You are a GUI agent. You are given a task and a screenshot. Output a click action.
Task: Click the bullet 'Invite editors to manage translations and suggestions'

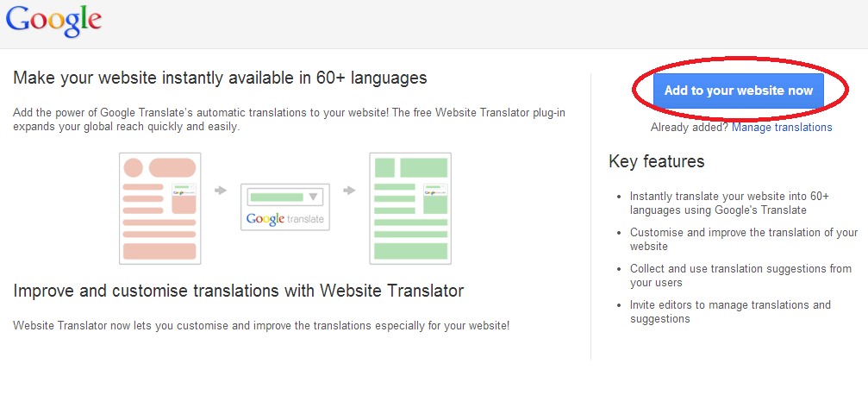[730, 312]
